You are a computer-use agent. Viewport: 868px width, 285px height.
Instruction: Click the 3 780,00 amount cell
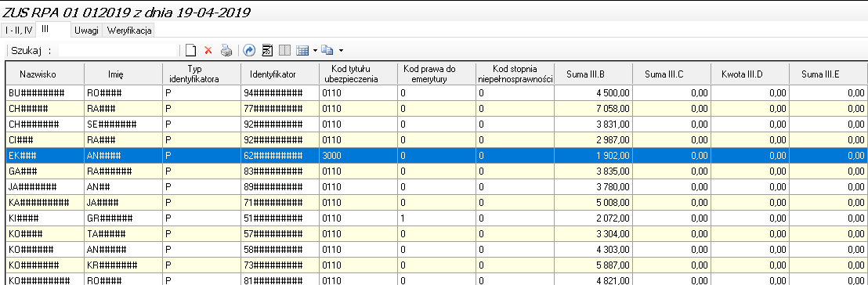click(x=594, y=187)
